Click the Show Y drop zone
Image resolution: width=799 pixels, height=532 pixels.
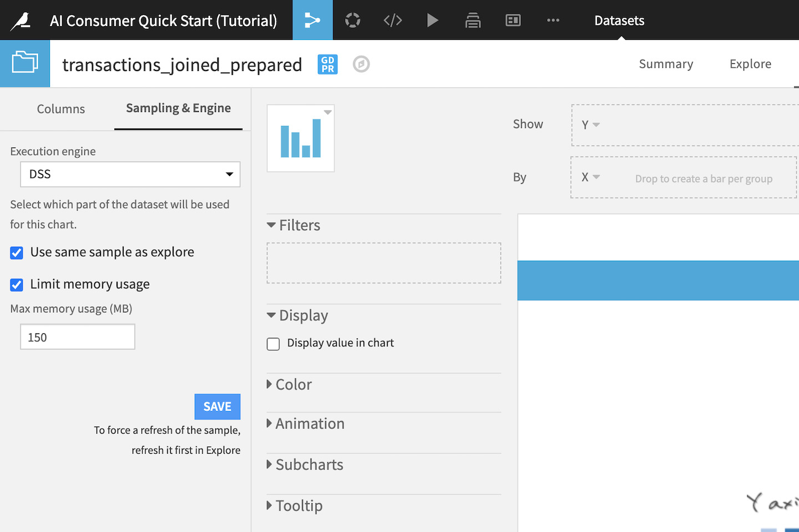tap(685, 125)
